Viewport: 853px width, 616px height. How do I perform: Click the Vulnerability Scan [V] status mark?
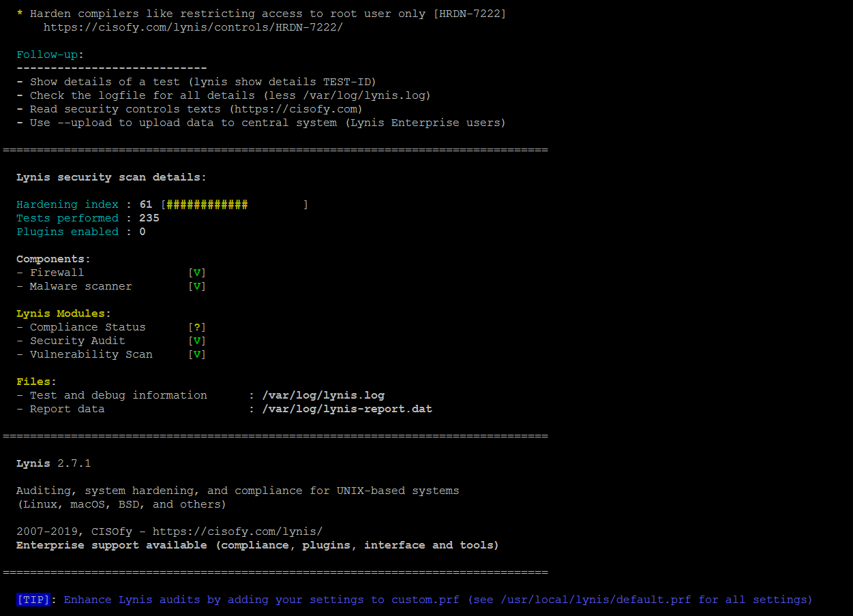pyautogui.click(x=197, y=354)
